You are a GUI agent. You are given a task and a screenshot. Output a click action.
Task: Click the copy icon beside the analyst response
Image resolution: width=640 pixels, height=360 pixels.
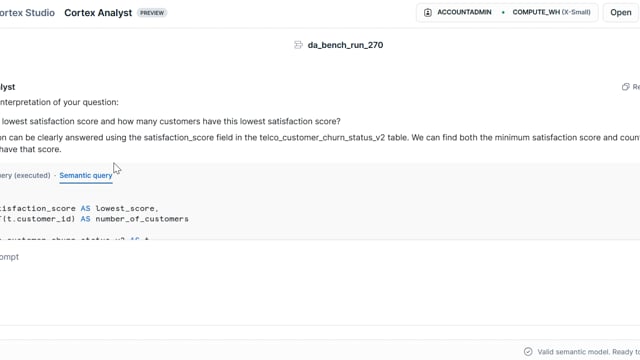[625, 87]
